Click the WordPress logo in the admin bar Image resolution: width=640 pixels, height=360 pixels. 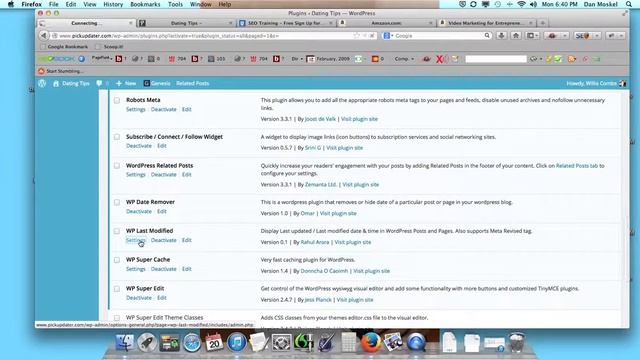tap(42, 83)
